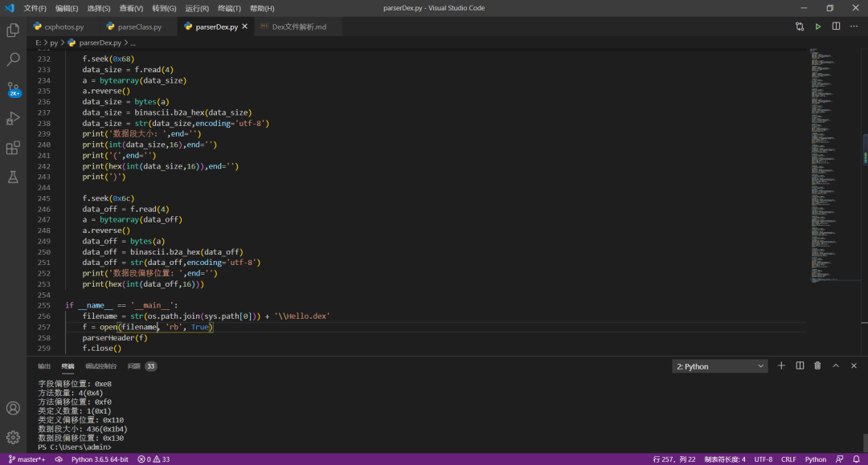Open the terminal selector dropdown 2: Python
This screenshot has width=868, height=465.
pos(719,366)
